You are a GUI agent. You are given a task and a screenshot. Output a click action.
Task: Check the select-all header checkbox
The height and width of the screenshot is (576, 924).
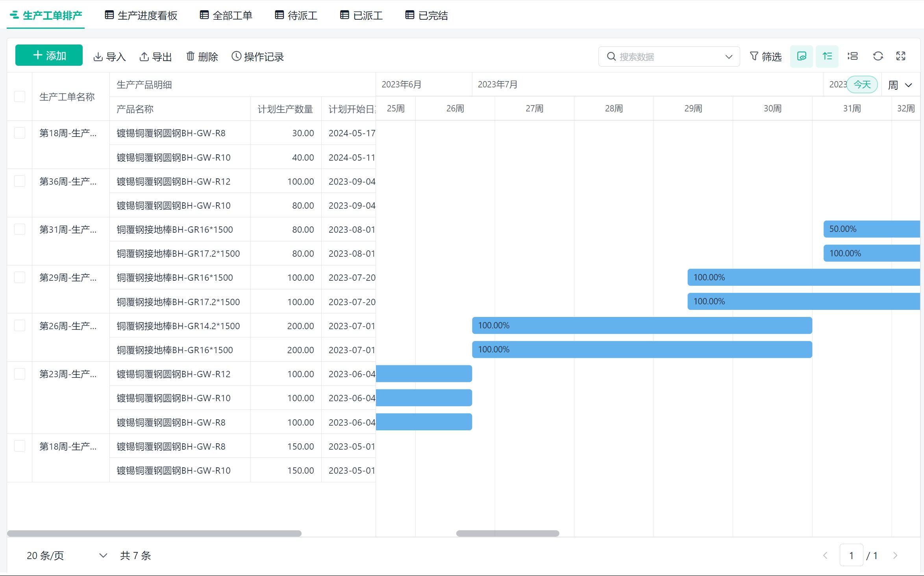click(20, 96)
